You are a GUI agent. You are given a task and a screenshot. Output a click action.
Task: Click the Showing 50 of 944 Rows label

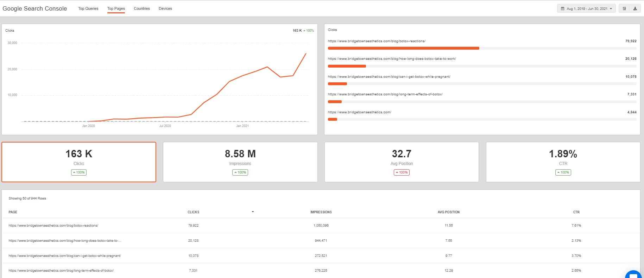tap(27, 198)
